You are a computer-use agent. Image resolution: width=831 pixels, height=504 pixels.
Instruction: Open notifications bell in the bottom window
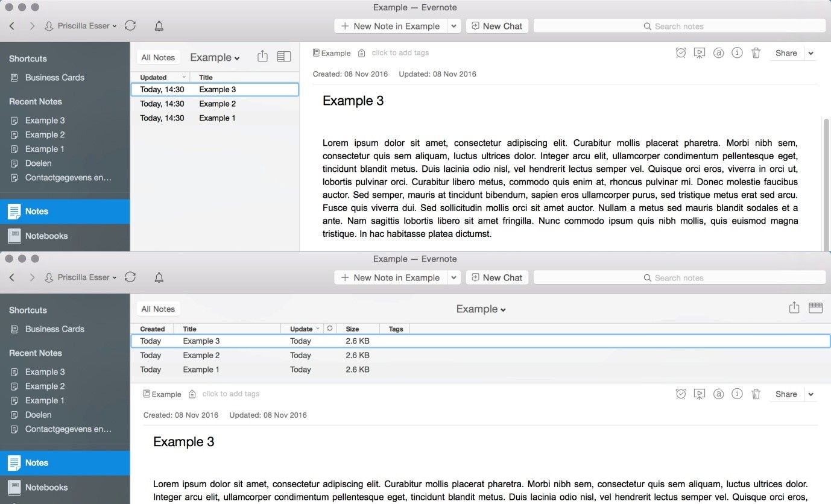159,277
